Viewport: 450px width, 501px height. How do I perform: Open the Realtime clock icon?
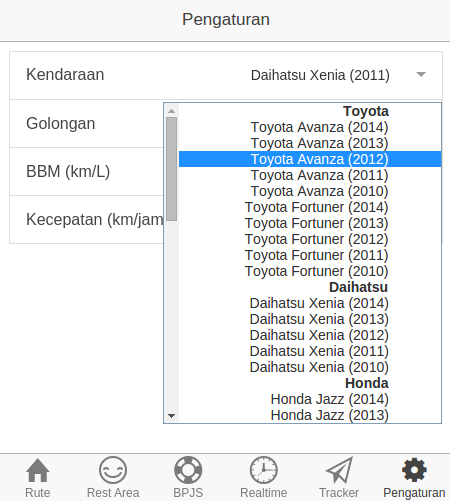(x=263, y=470)
